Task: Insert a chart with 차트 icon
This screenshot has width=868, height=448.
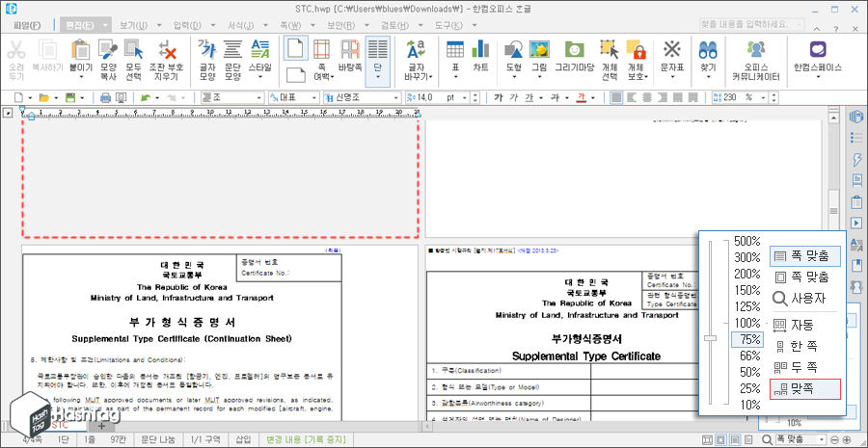Action: [480, 50]
